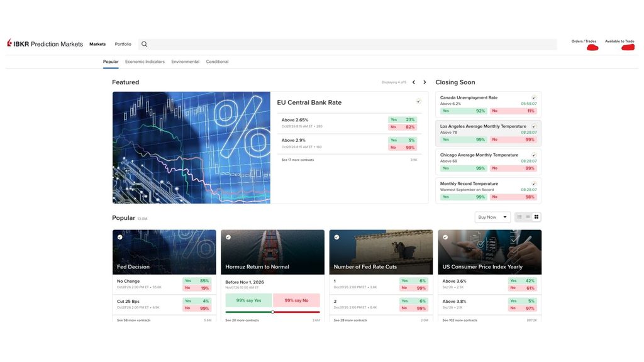Image resolution: width=644 pixels, height=362 pixels.
Task: Open the EU Central Bank Rate featured image
Action: 191,147
